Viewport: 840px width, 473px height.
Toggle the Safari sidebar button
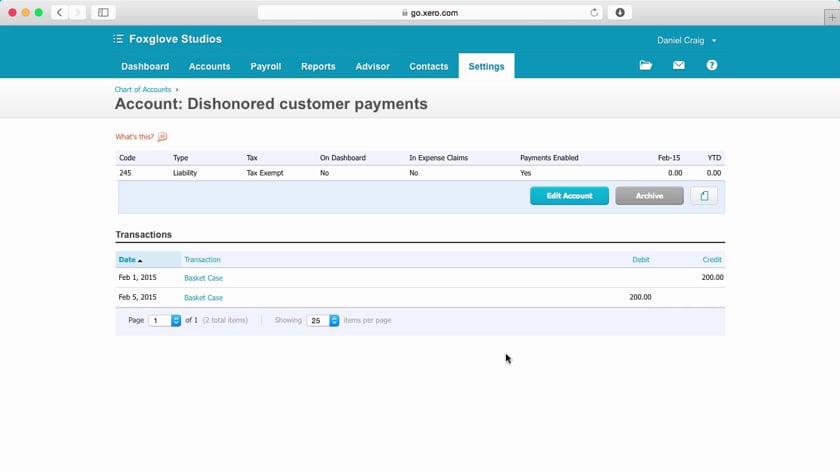point(103,12)
